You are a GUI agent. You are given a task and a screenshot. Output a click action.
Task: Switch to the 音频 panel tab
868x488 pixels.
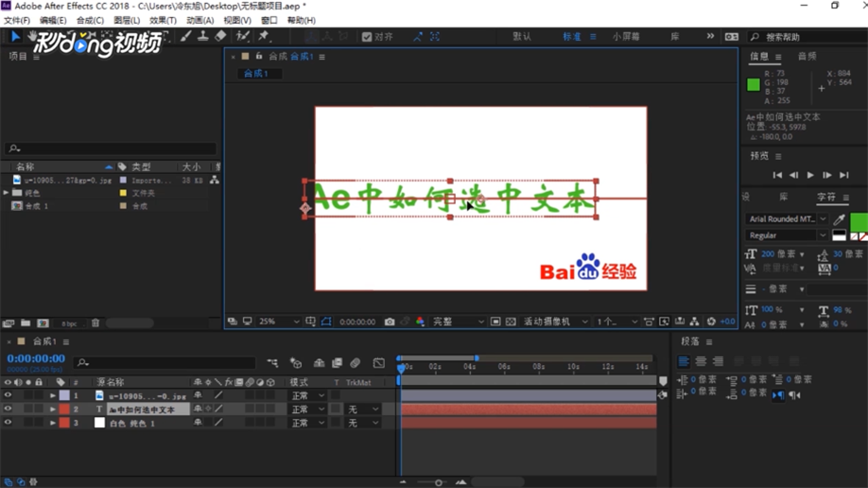[x=807, y=56]
